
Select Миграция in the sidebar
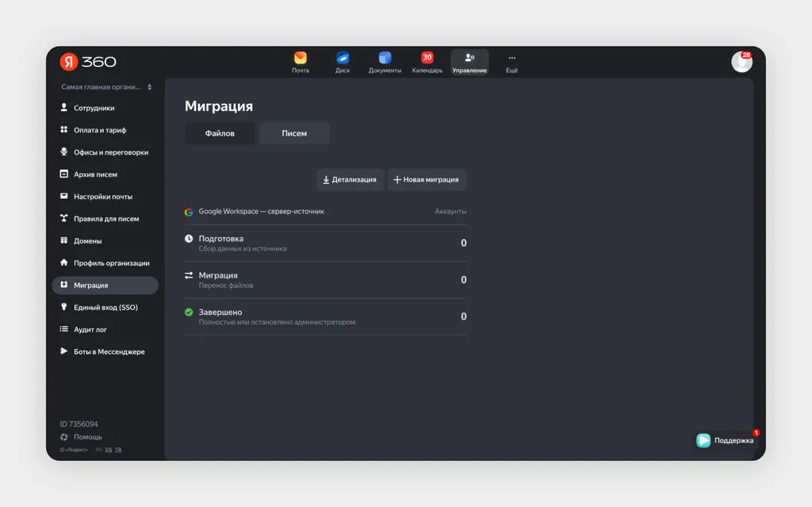105,285
